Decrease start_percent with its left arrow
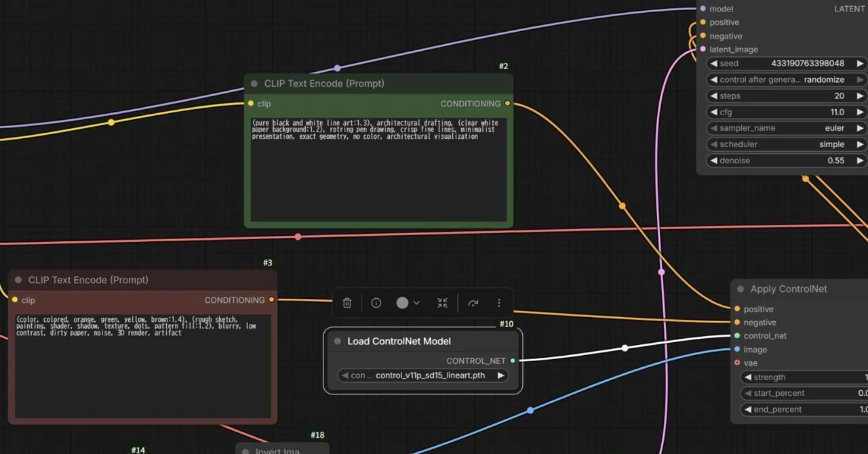Screen dimensions: 868x454 (748, 393)
